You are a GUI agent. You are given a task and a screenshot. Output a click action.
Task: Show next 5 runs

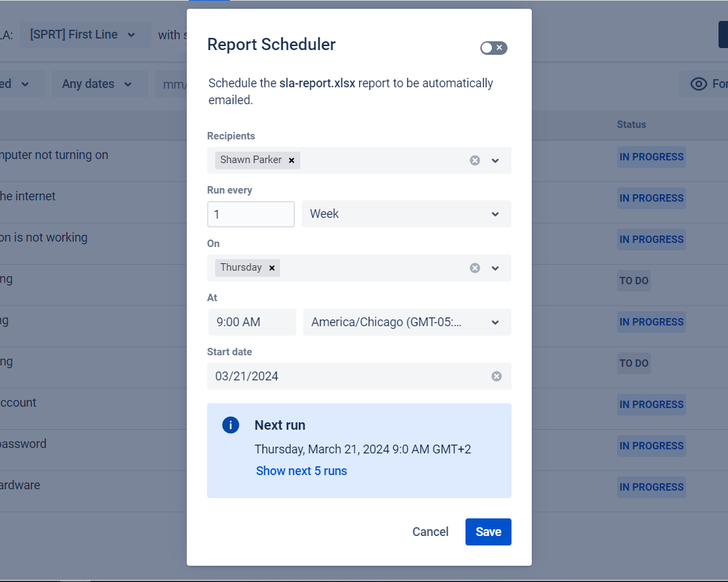pos(301,471)
